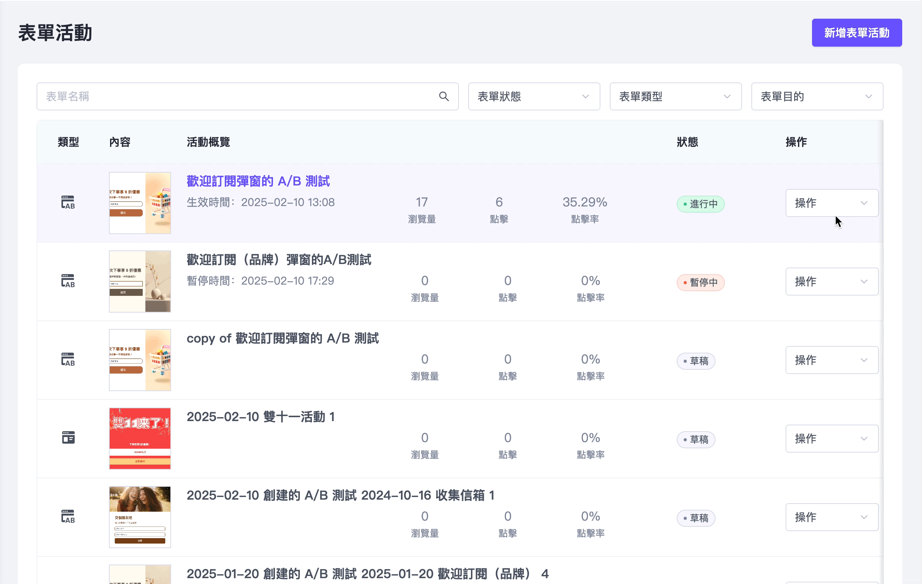Expand the 表單類型 filter dropdown
Image resolution: width=924 pixels, height=584 pixels.
click(675, 96)
